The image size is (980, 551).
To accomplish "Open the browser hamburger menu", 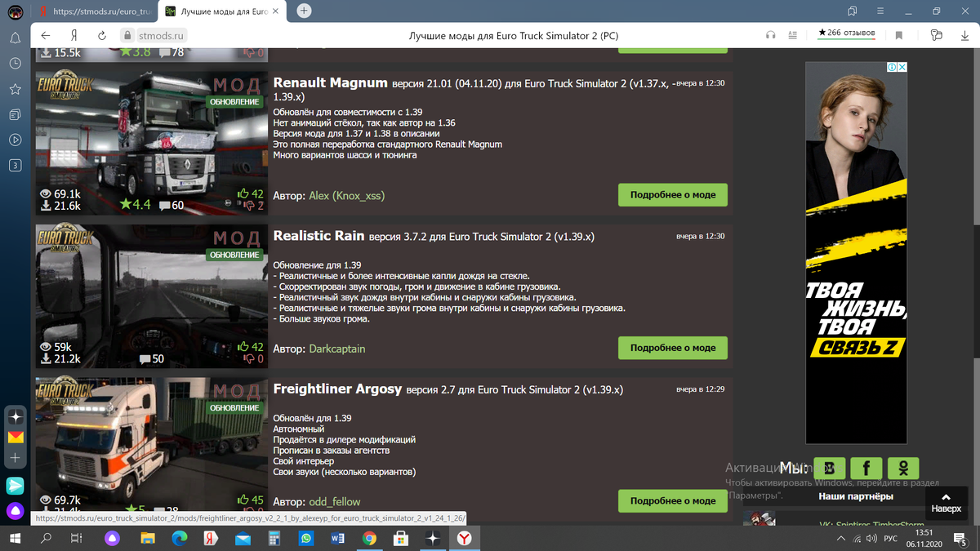I will [880, 11].
